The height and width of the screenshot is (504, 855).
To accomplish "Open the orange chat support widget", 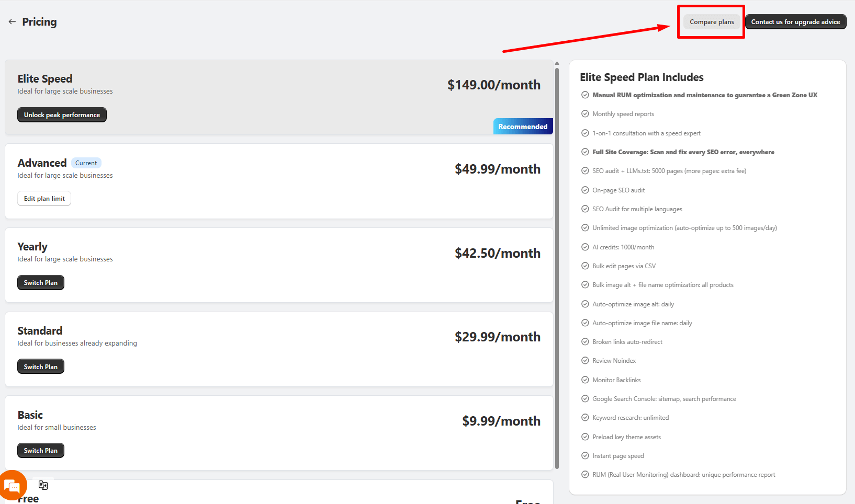I will tap(12, 485).
